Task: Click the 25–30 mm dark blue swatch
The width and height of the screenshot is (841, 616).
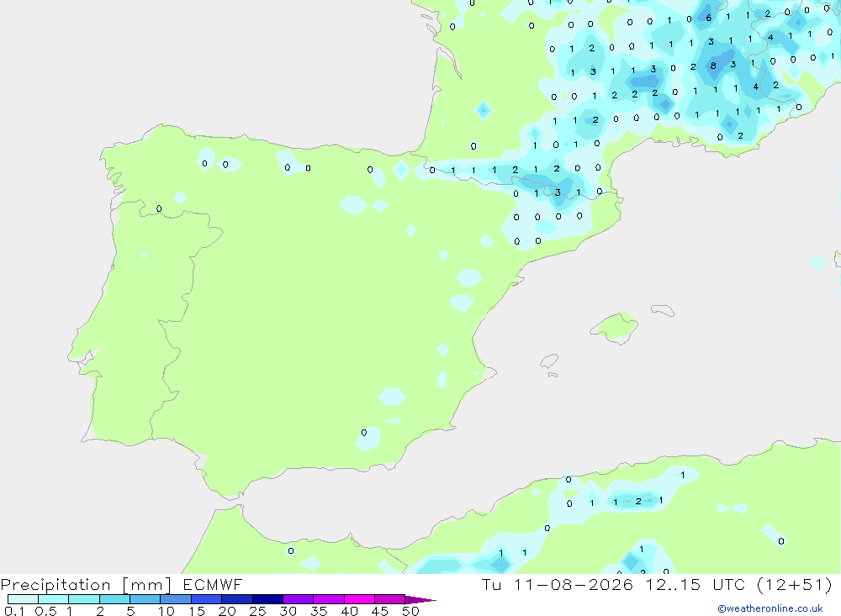Action: pos(267,599)
